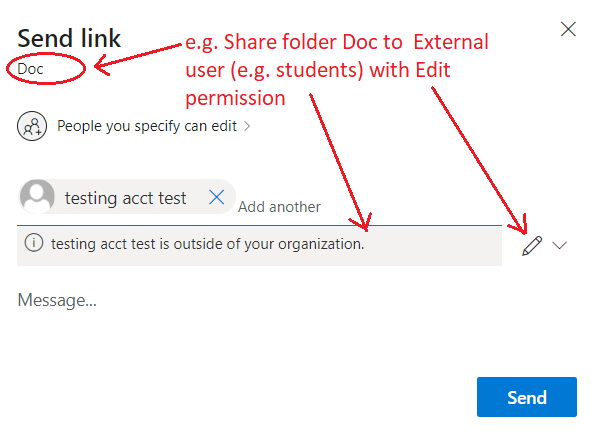Click the red arrowhead pointing at warning text
Viewport: 595px width, 433px height.
361,222
